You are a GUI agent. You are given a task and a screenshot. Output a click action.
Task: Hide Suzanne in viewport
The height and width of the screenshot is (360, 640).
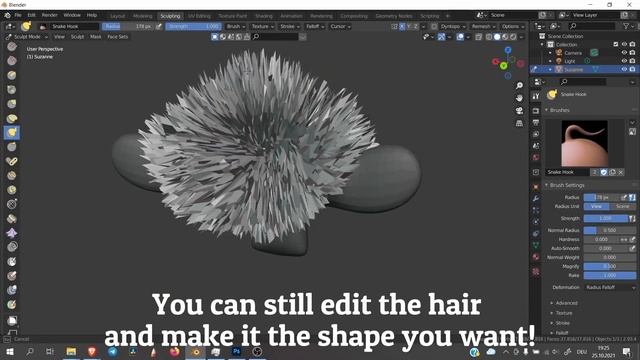624,69
